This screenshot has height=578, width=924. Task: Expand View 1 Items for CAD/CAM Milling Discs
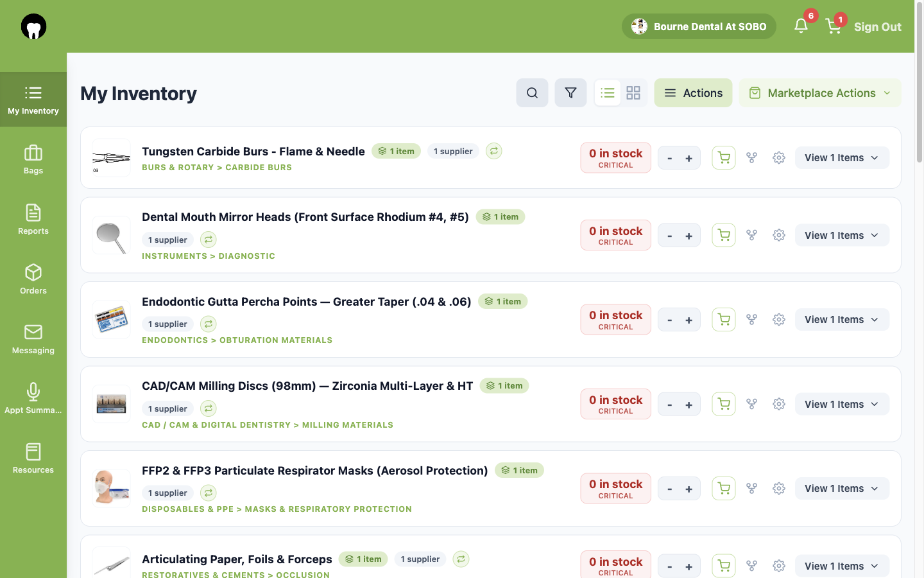842,404
